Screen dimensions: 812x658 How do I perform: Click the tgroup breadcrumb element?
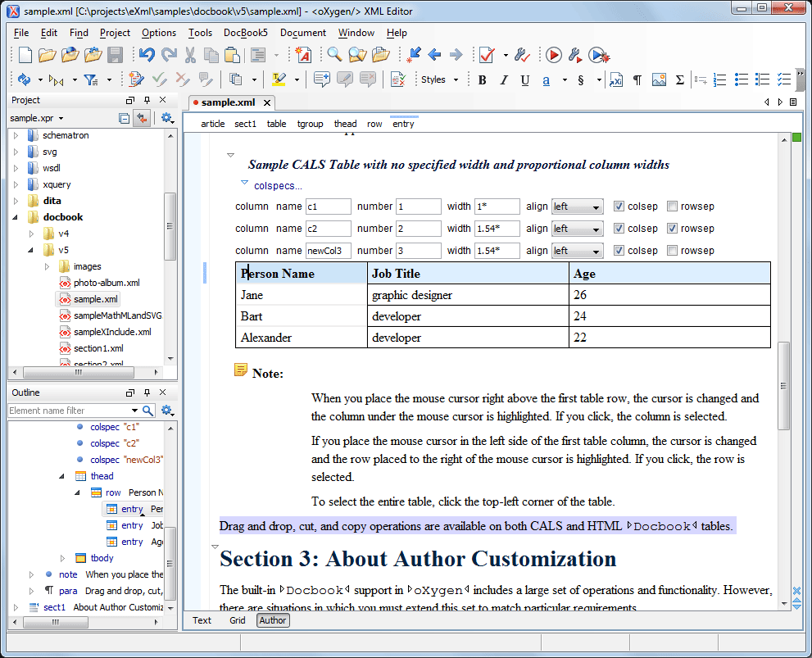[x=311, y=124]
